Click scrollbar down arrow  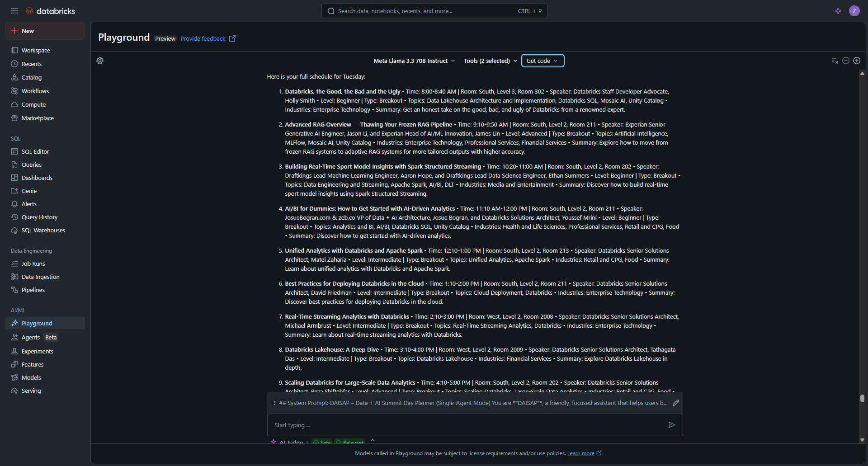tap(862, 440)
